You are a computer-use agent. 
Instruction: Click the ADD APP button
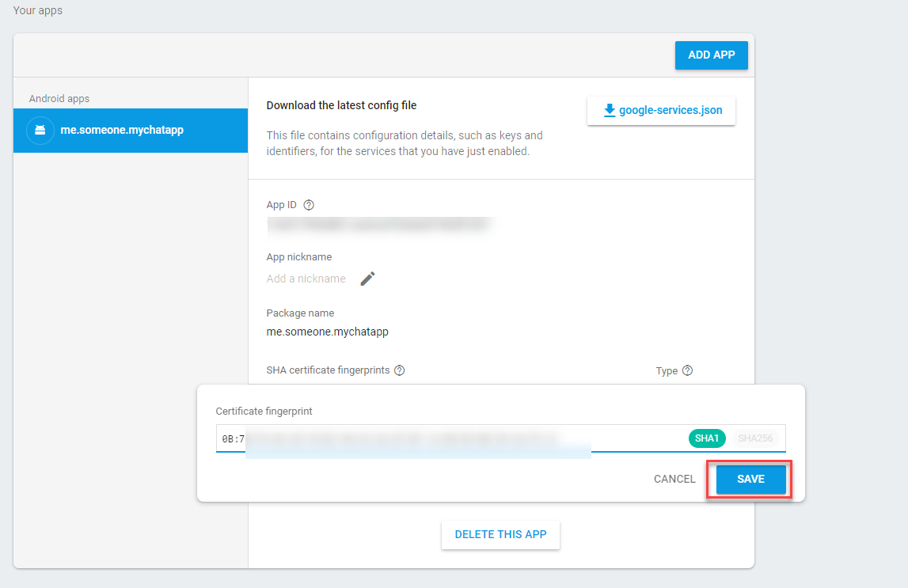[x=711, y=55]
